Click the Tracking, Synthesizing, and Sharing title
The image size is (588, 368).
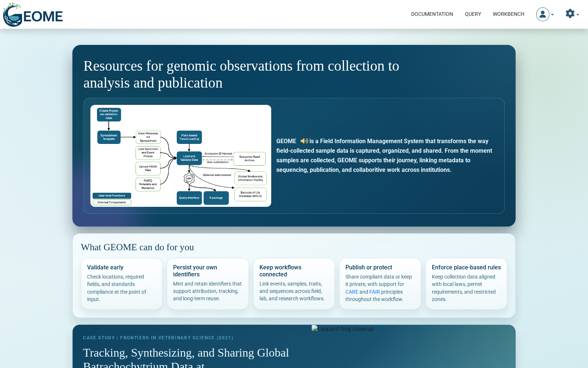pos(186,359)
